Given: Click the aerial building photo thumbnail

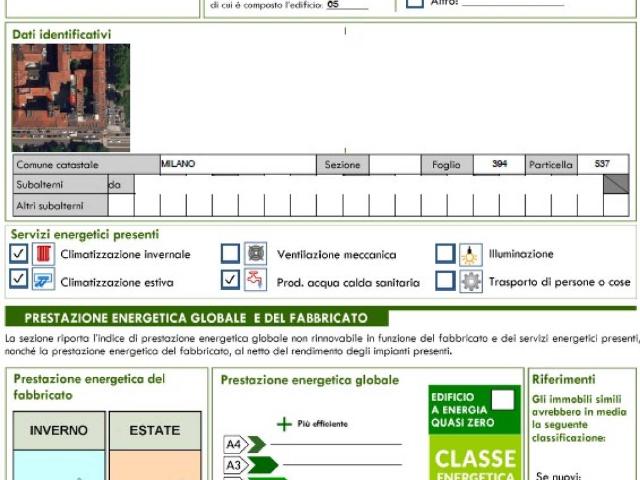Looking at the screenshot, I should 71,98.
